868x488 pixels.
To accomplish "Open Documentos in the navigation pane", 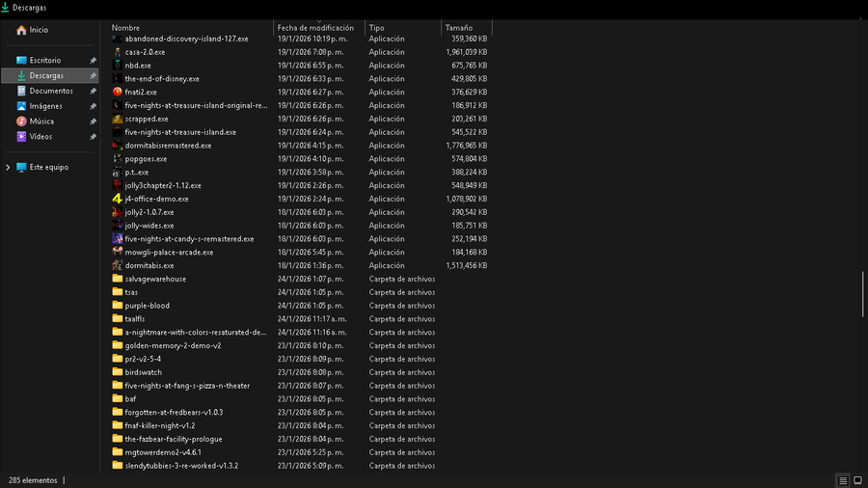I will (x=51, y=91).
